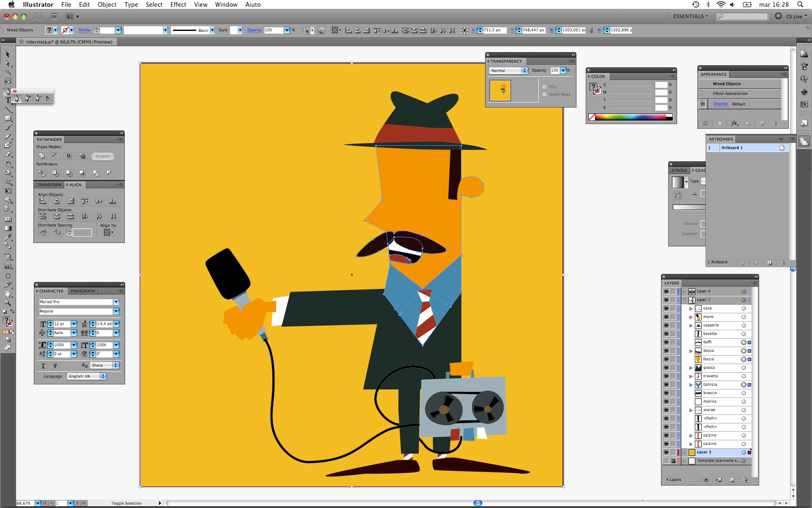812x508 pixels.
Task: Select the Eraser tool
Action: coord(8,155)
